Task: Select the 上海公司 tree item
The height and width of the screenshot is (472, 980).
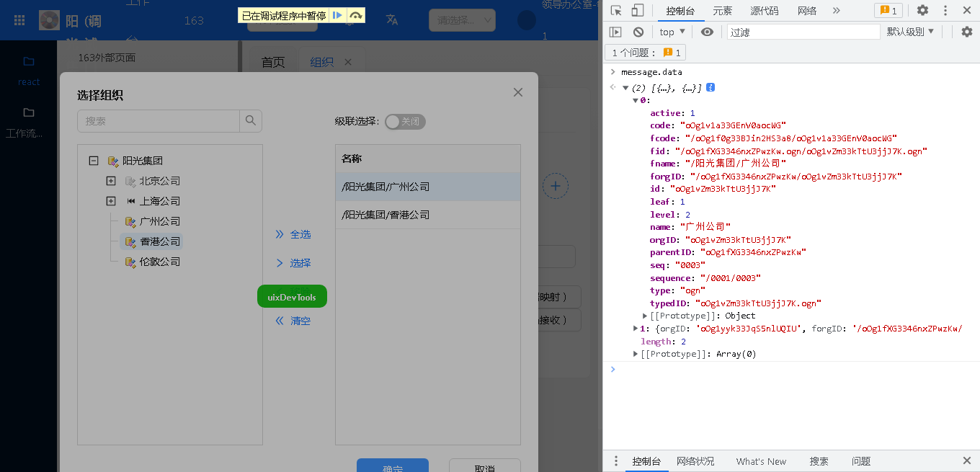Action: pos(160,202)
